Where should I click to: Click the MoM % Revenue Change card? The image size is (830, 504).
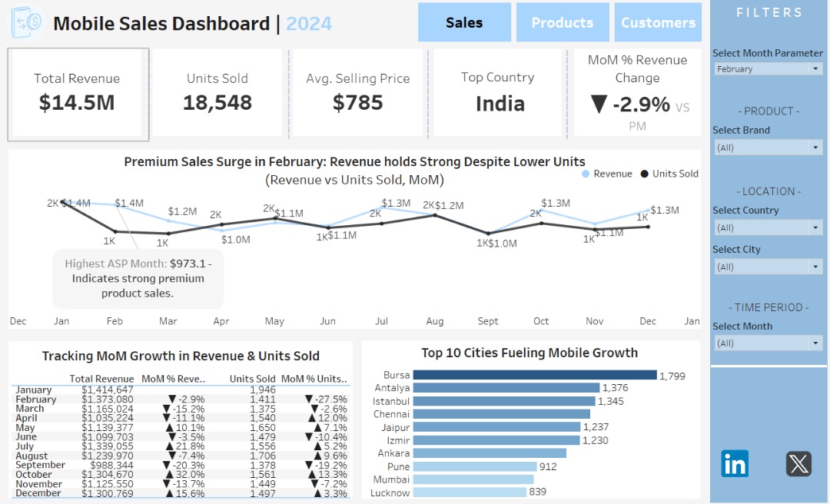[x=637, y=93]
